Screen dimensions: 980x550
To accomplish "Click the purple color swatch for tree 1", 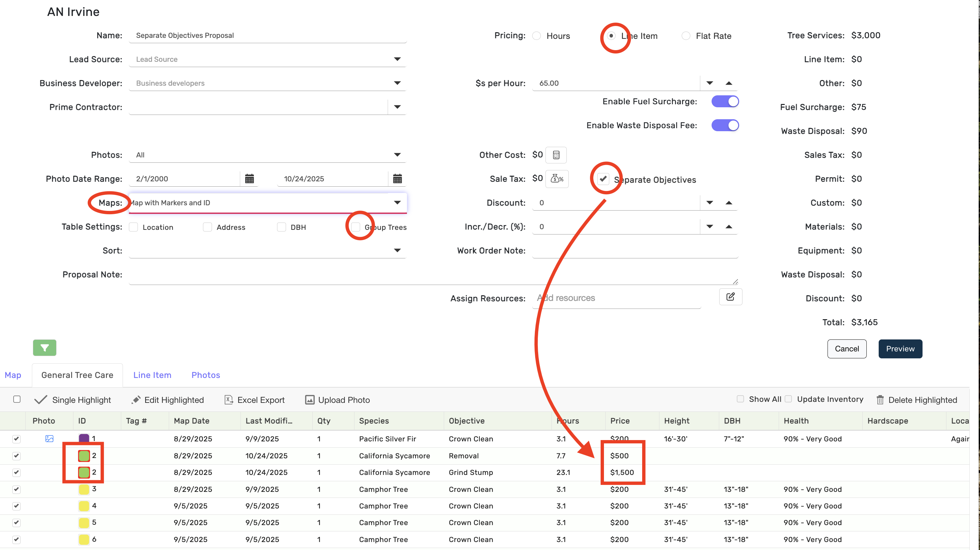I will 84,438.
